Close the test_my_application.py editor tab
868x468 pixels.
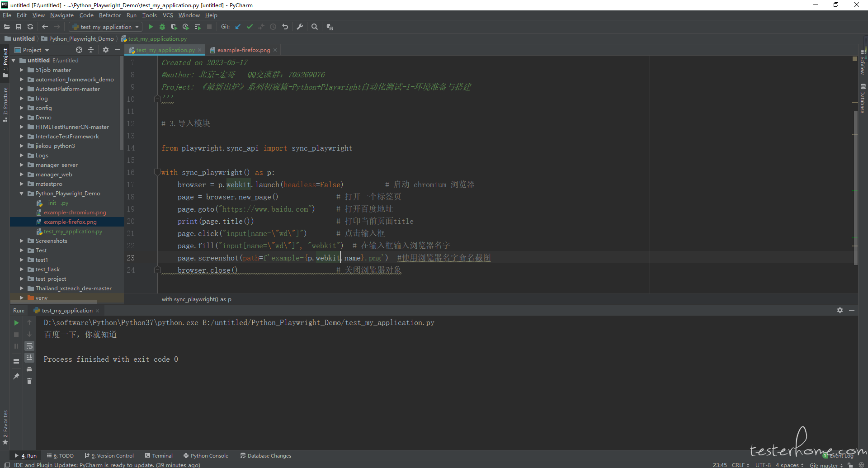199,50
